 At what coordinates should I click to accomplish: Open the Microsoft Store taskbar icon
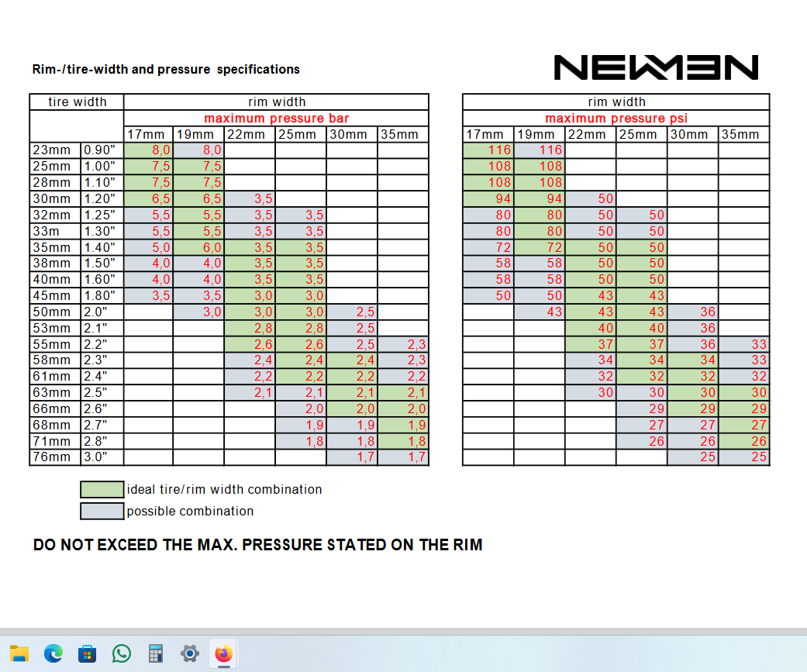[x=87, y=653]
